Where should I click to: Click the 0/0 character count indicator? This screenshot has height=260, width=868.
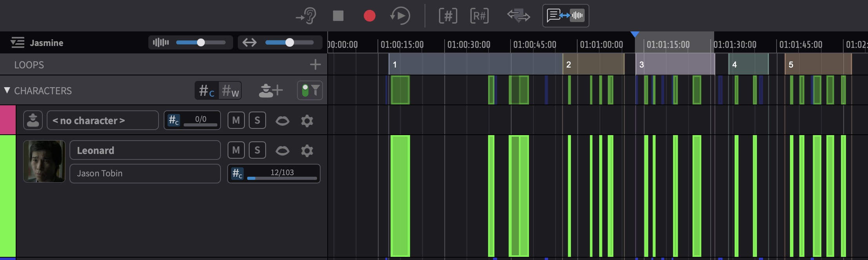tap(192, 120)
